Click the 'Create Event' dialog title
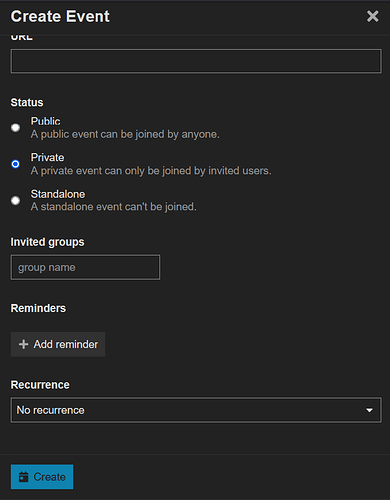The image size is (390, 500). (60, 16)
